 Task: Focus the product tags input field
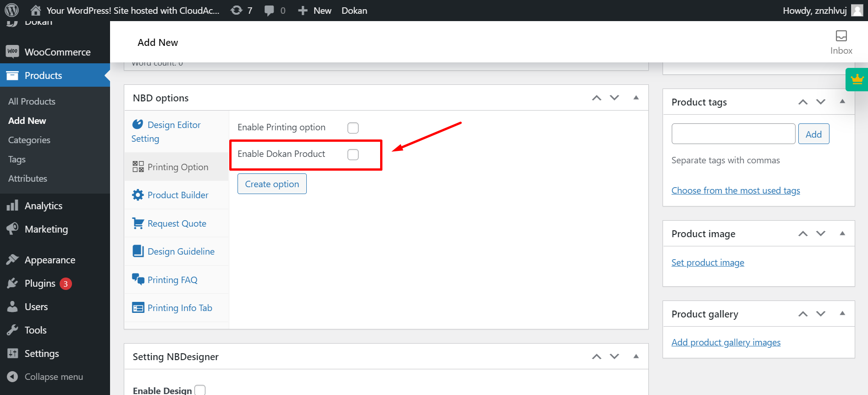coord(733,134)
